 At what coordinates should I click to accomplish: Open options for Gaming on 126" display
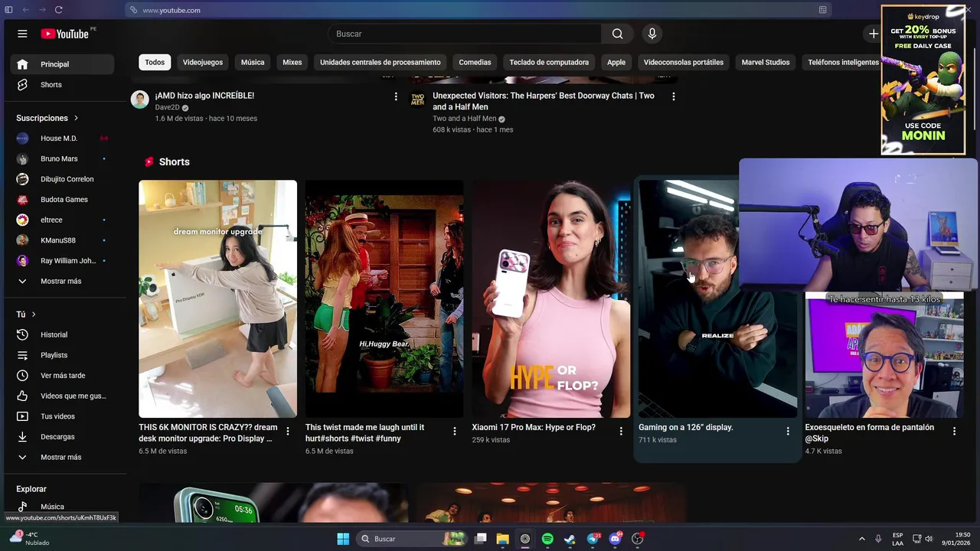point(787,432)
